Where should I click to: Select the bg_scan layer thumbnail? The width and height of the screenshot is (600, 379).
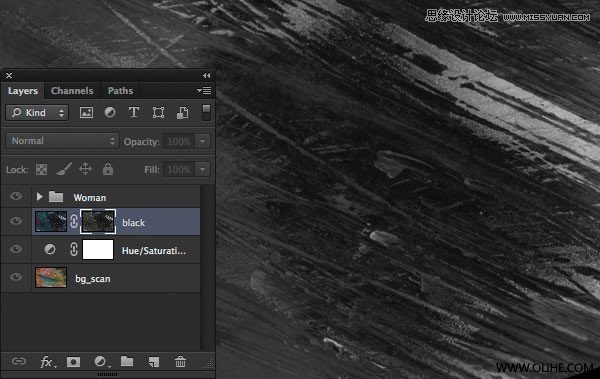pyautogui.click(x=51, y=278)
